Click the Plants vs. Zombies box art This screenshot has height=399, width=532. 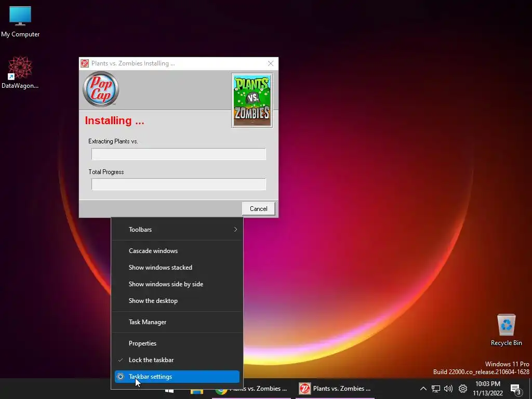[252, 100]
